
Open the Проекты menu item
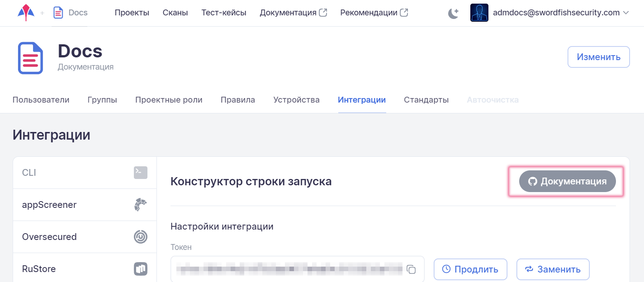[x=132, y=13]
